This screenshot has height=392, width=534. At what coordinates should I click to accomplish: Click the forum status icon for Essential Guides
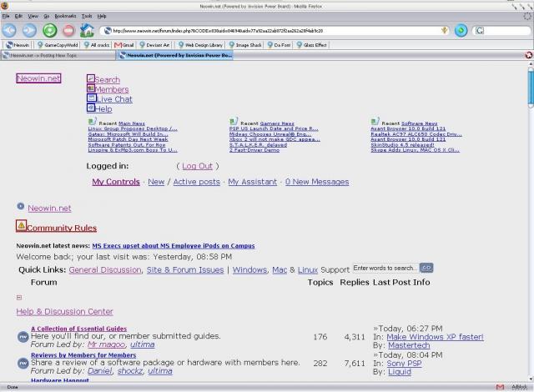pyautogui.click(x=23, y=337)
